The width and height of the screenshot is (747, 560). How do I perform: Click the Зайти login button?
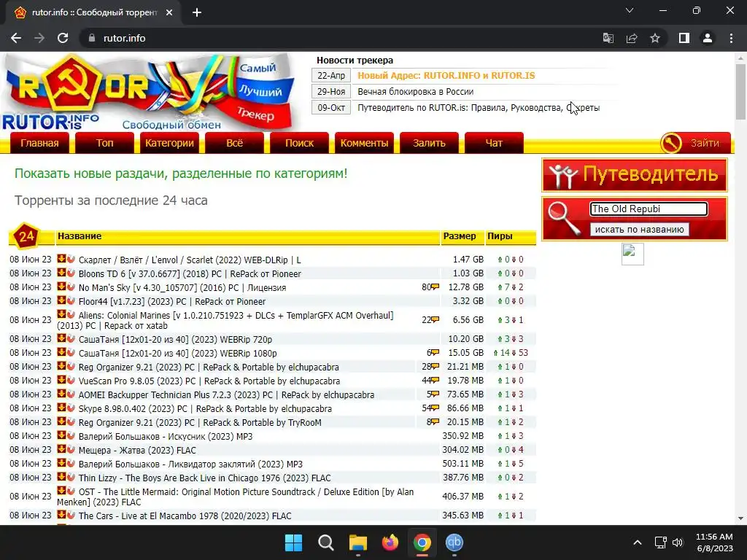(705, 143)
